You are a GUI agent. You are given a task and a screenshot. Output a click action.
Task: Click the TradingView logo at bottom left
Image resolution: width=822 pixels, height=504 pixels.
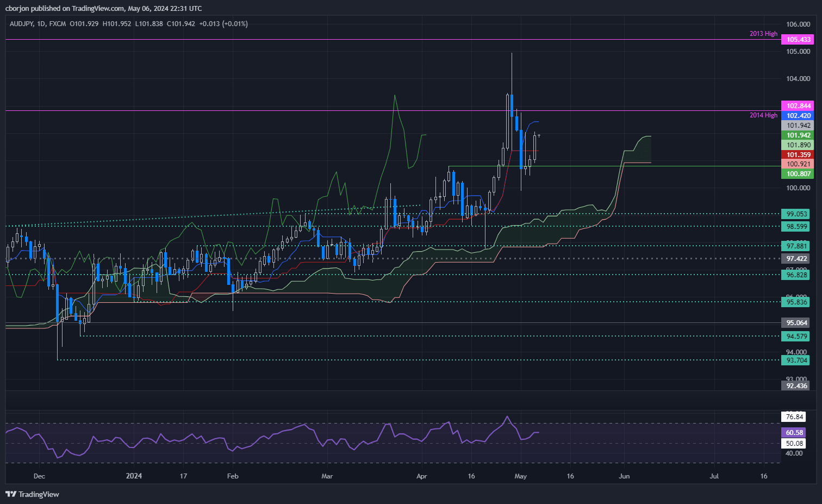(32, 494)
